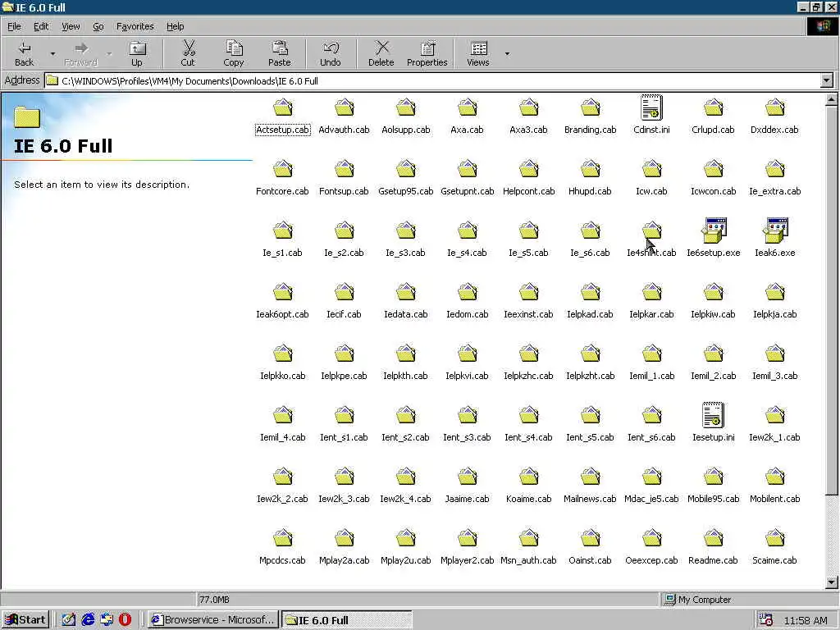Open the Back history dropdown arrow
The width and height of the screenshot is (840, 630).
point(52,53)
